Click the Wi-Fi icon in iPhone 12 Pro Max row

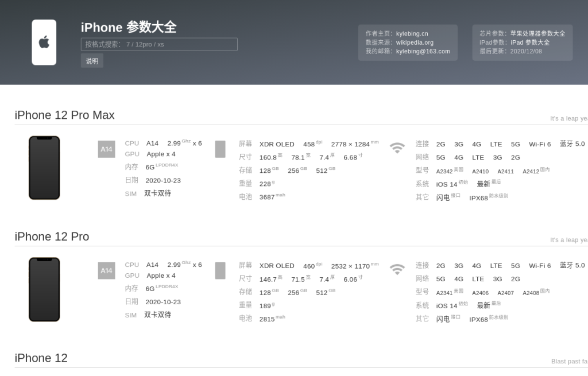(397, 148)
